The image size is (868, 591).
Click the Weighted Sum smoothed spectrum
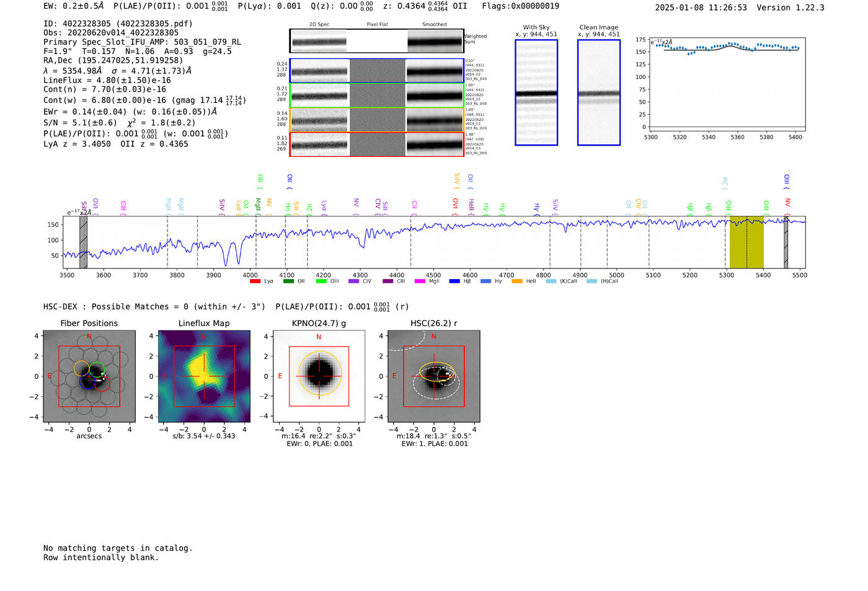pos(435,42)
